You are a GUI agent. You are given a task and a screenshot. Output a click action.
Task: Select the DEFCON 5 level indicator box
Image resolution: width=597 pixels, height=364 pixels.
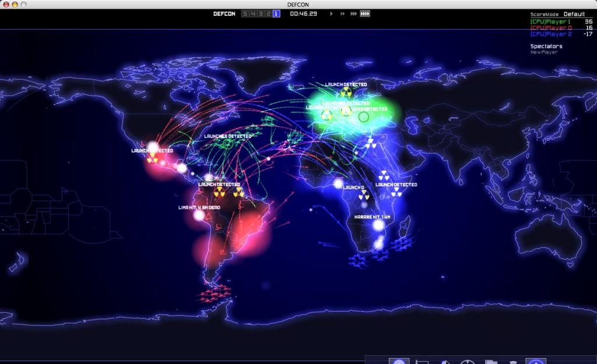pos(245,14)
